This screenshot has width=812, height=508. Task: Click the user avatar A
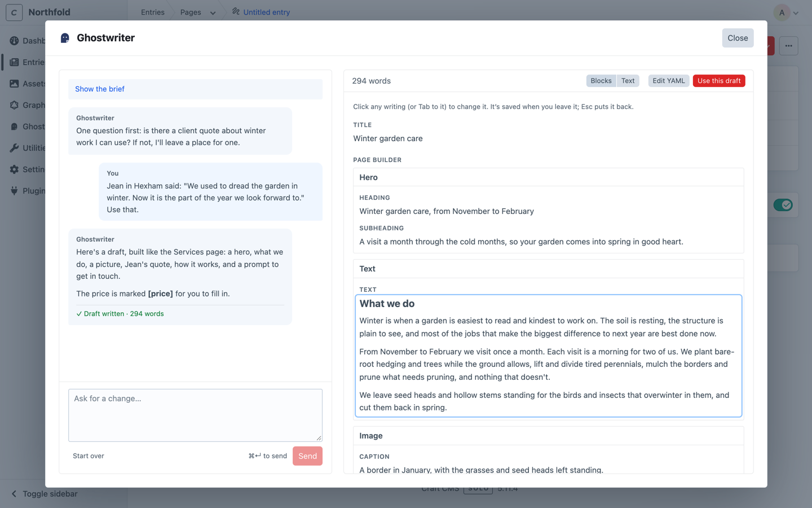[x=782, y=12]
